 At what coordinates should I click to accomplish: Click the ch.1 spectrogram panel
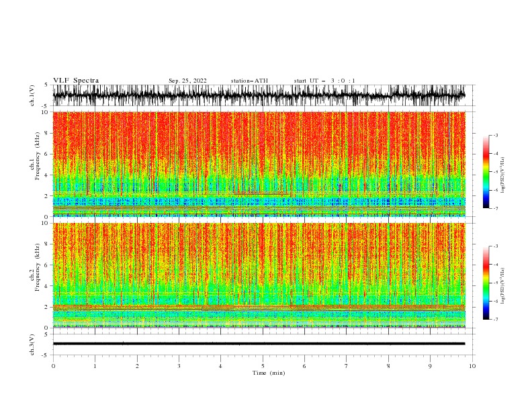click(x=259, y=164)
